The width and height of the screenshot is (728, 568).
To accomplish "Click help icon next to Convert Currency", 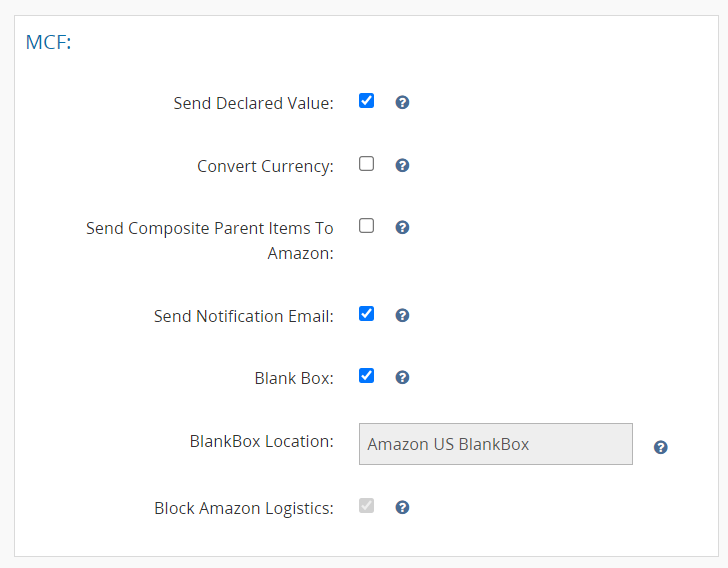I will tap(402, 165).
